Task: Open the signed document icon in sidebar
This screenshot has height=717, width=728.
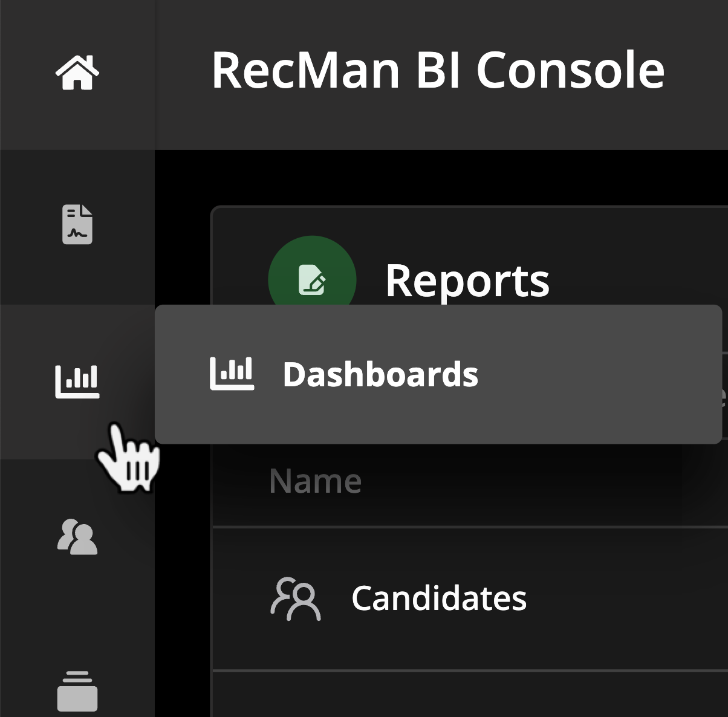Action: 77,224
